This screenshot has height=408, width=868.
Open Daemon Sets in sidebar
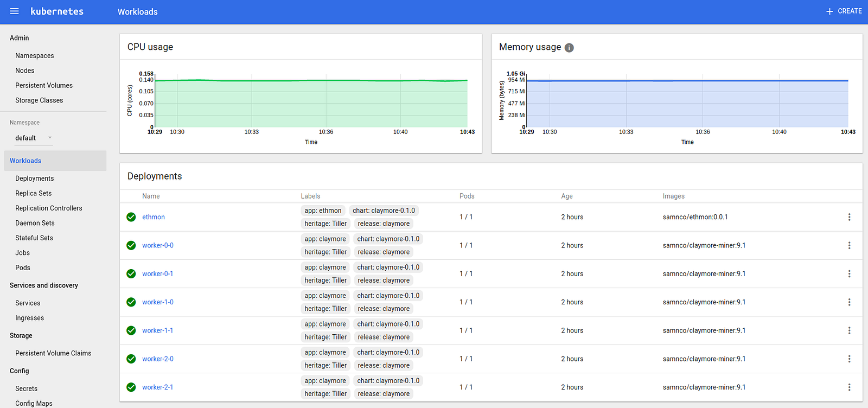(x=35, y=223)
